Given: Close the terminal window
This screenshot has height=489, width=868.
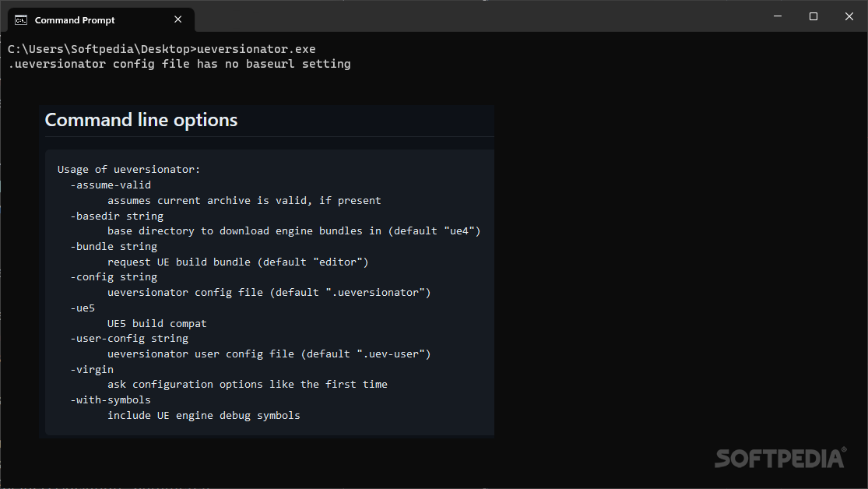Looking at the screenshot, I should (849, 16).
